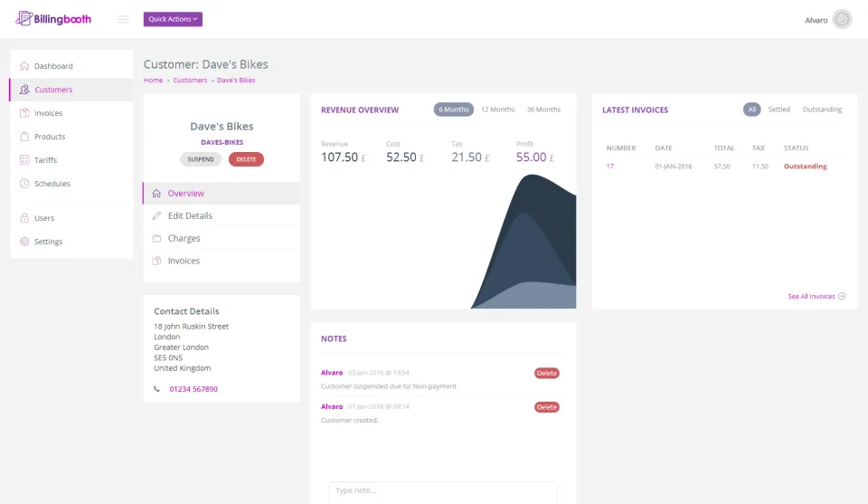Open Dashboard via its home icon
Viewport: 868px width, 504px height.
click(24, 66)
